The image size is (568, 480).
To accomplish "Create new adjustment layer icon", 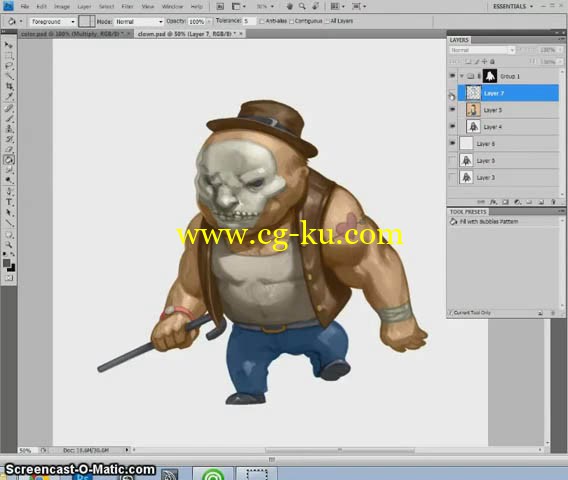I will coord(517,202).
